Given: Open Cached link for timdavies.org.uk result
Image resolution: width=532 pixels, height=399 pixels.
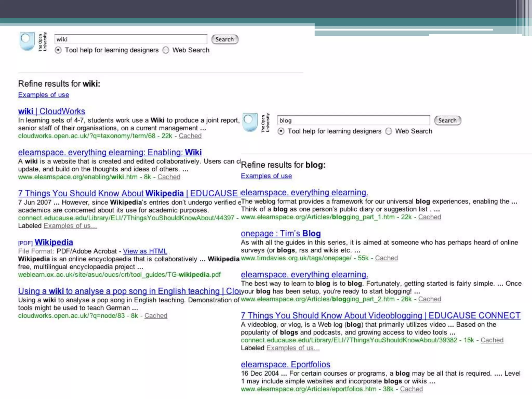Looking at the screenshot, I should tap(386, 258).
